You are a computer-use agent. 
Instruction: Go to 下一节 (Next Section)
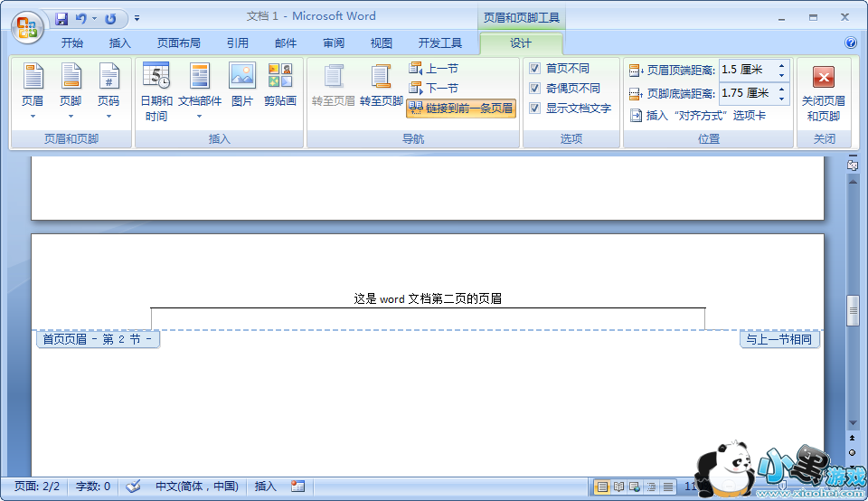click(434, 88)
